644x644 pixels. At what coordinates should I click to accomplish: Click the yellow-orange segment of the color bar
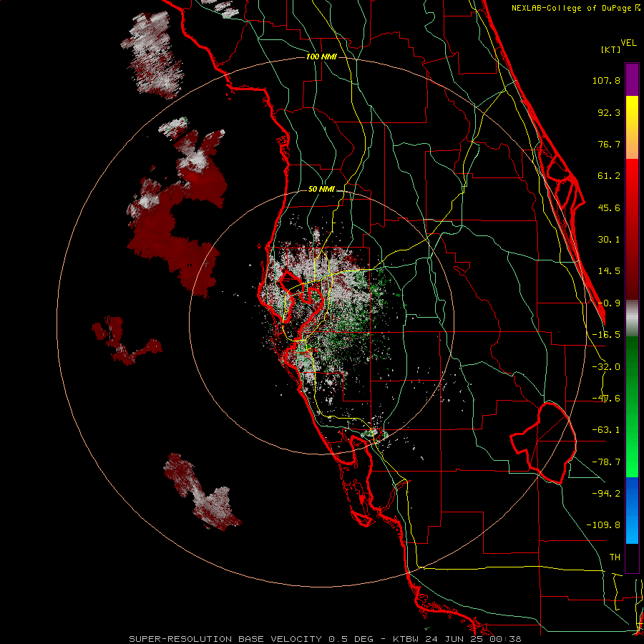(x=632, y=127)
